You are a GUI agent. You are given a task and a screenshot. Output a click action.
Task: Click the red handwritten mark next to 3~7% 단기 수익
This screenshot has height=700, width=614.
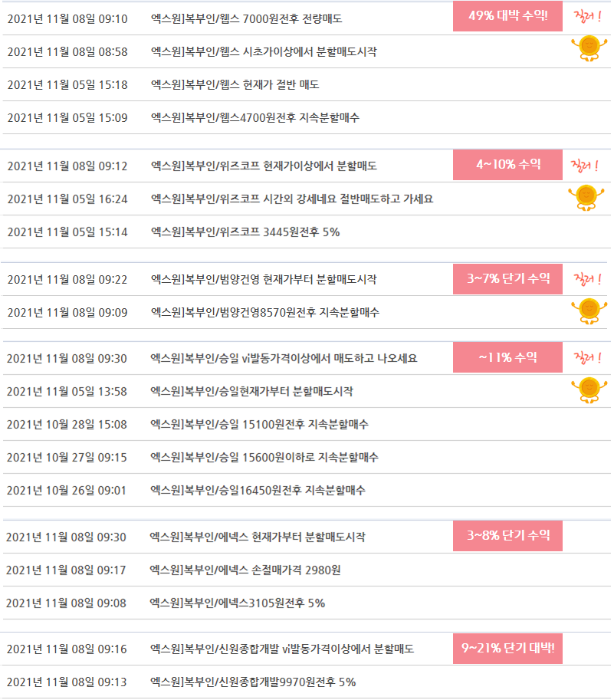[587, 279]
